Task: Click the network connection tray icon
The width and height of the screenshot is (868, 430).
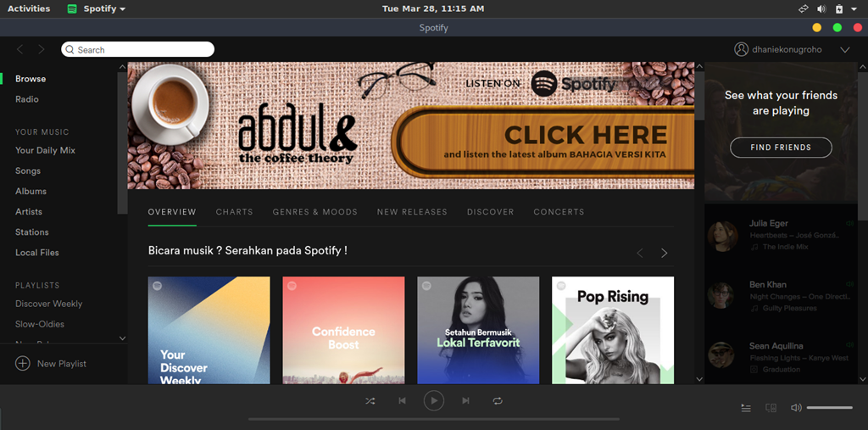Action: click(804, 8)
